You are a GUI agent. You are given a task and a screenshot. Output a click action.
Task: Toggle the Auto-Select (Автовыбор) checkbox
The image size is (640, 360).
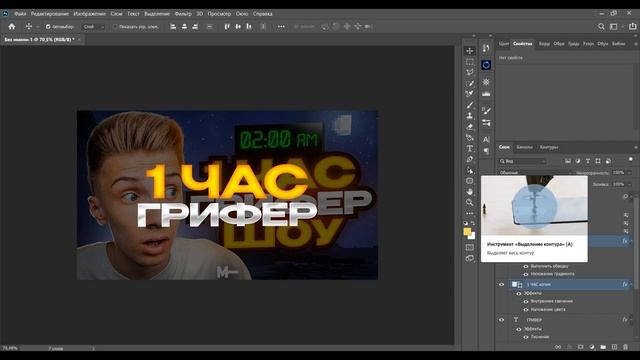click(48, 27)
